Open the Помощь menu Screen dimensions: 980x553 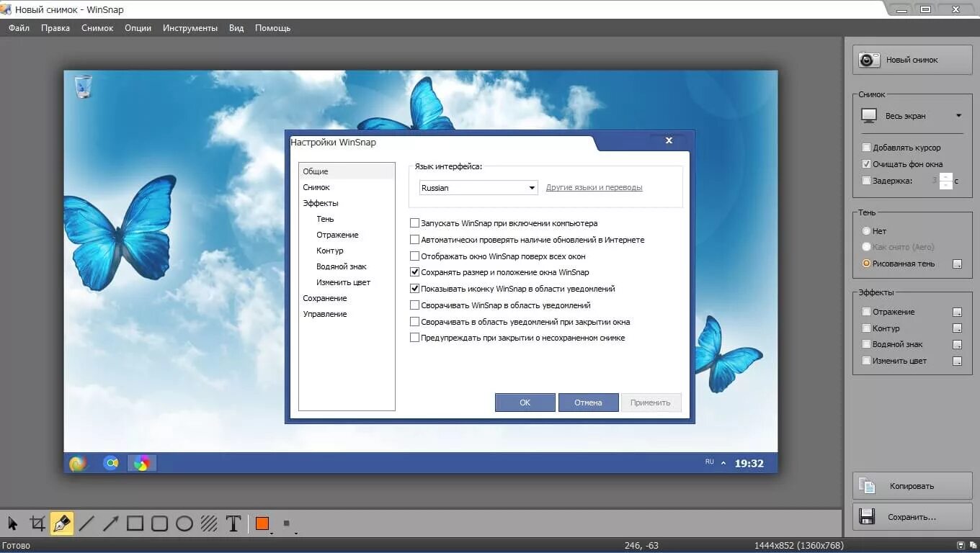pyautogui.click(x=272, y=28)
